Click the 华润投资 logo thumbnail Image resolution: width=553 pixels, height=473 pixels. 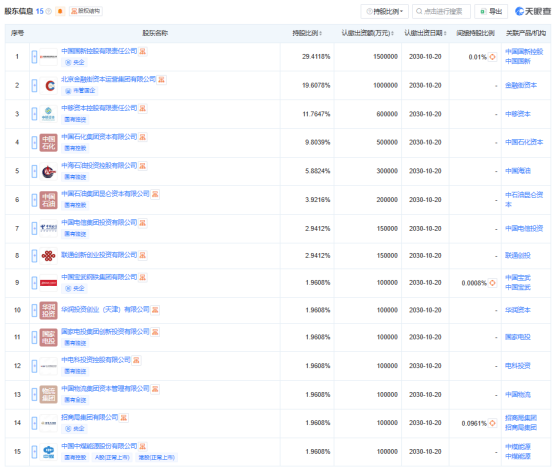(48, 310)
